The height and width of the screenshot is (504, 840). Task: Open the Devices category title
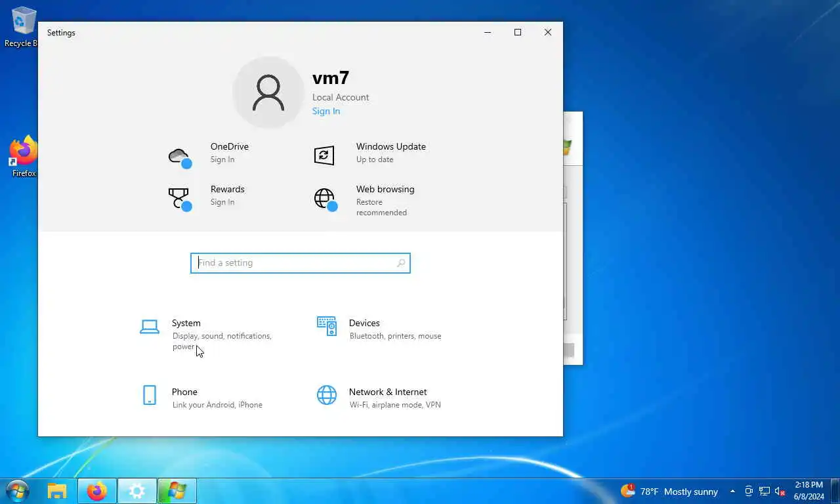coord(364,323)
